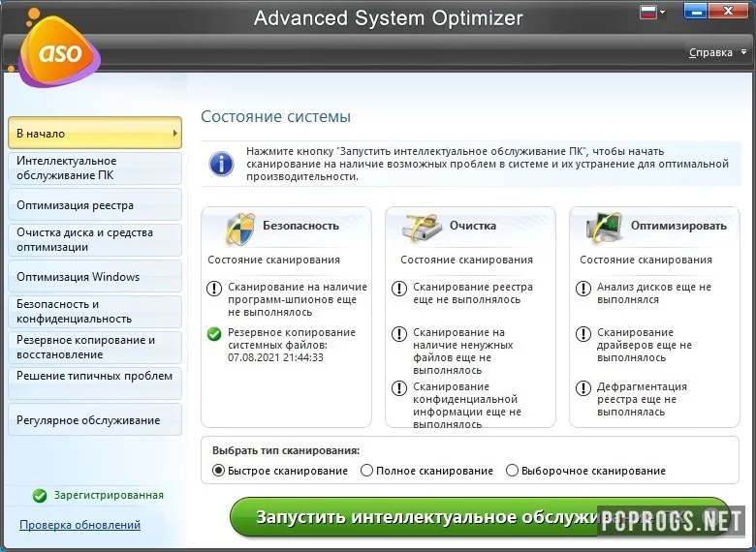This screenshot has width=756, height=552.
Task: Click Состояние системы heading
Action: point(276,116)
